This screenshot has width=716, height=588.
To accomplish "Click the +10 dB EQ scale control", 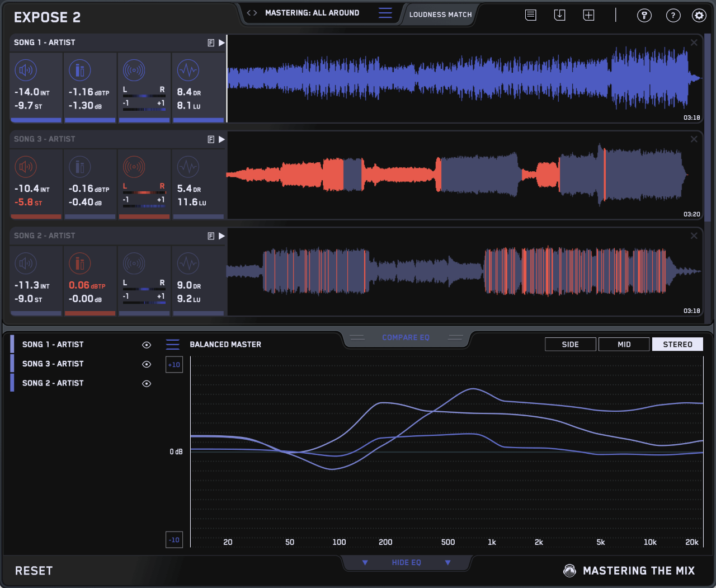I will pos(174,364).
